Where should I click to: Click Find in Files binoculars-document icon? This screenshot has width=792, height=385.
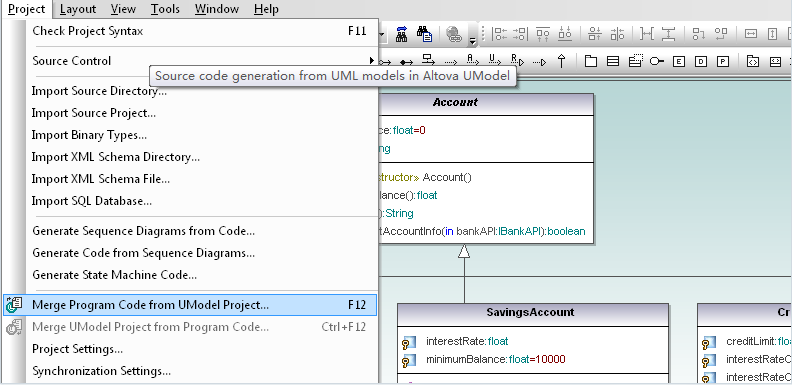pos(424,34)
